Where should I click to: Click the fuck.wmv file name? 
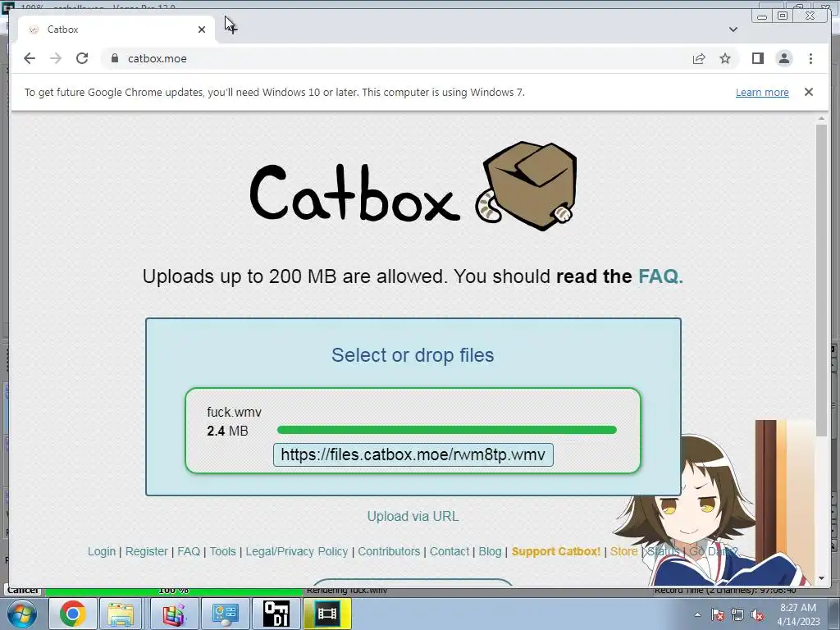tap(234, 412)
